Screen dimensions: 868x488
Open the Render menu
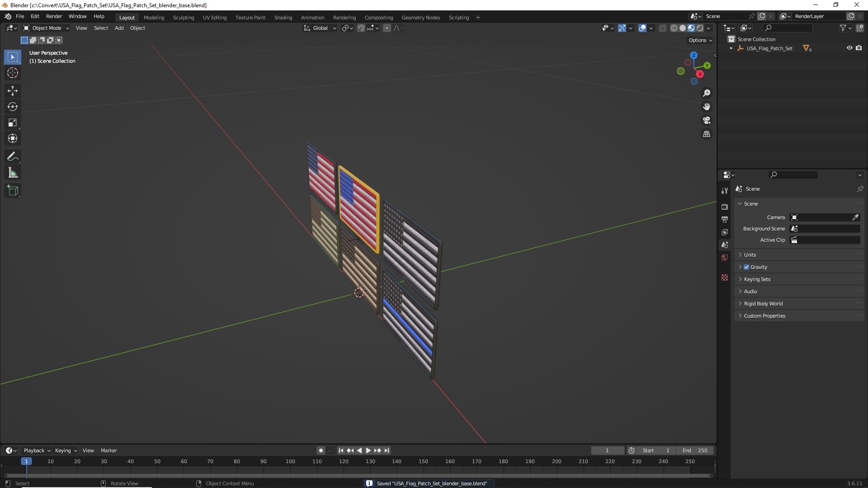(x=54, y=16)
